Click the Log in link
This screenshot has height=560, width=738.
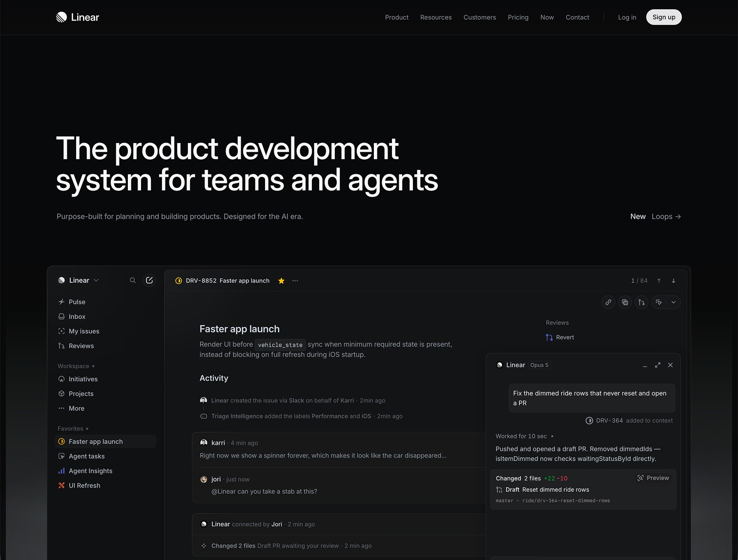627,17
